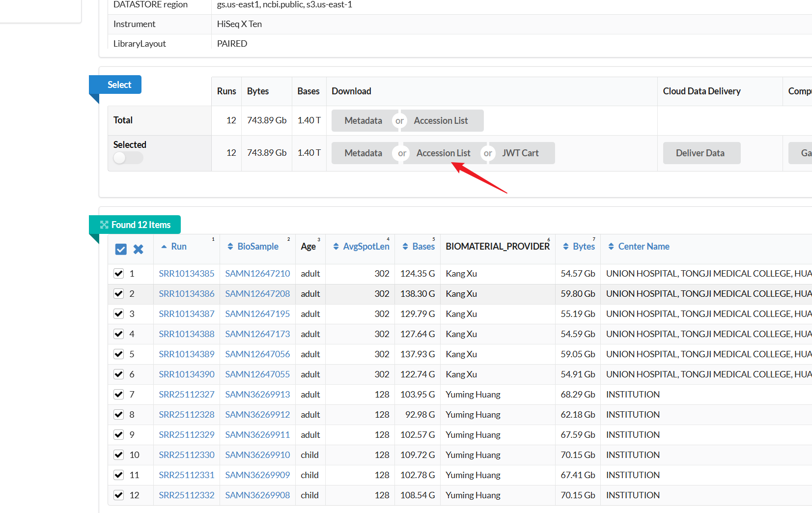The width and height of the screenshot is (812, 513).
Task: Open BioSample SAMN12647208 link
Action: click(257, 294)
